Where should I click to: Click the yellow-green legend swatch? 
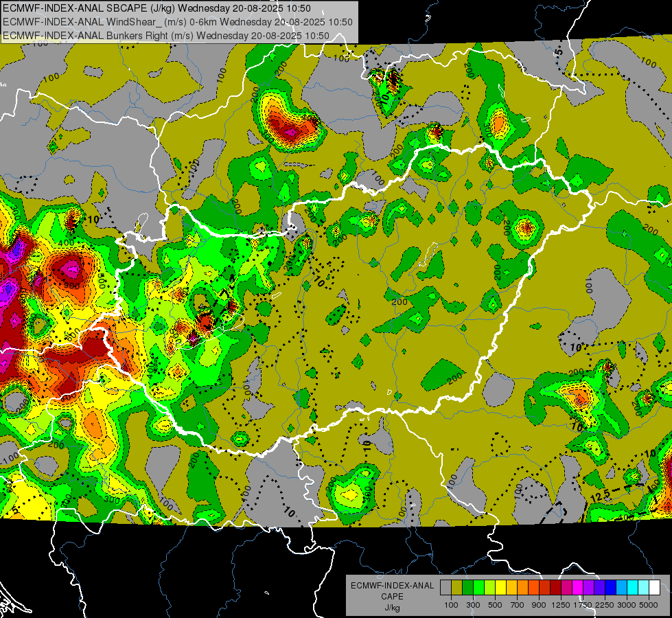[489, 588]
